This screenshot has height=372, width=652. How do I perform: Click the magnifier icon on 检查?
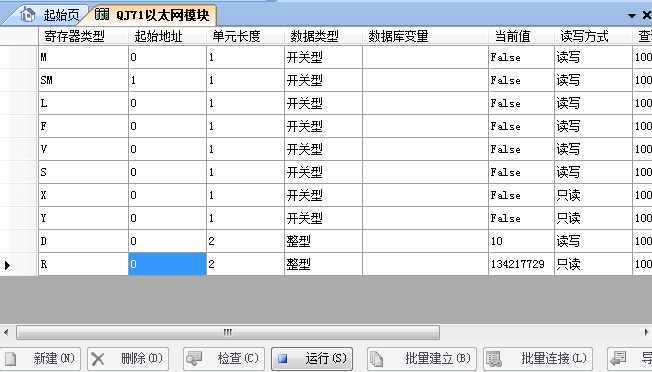pyautogui.click(x=194, y=358)
